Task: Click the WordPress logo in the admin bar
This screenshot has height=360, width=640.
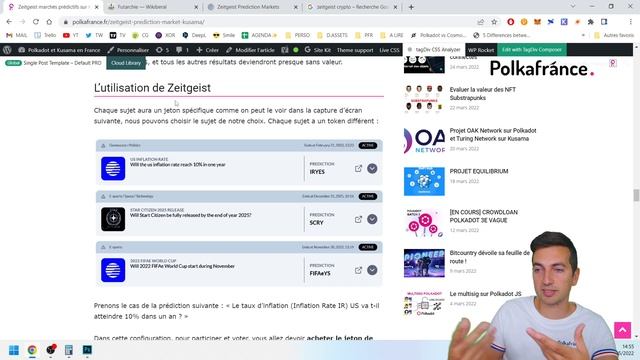Action: click(x=7, y=50)
